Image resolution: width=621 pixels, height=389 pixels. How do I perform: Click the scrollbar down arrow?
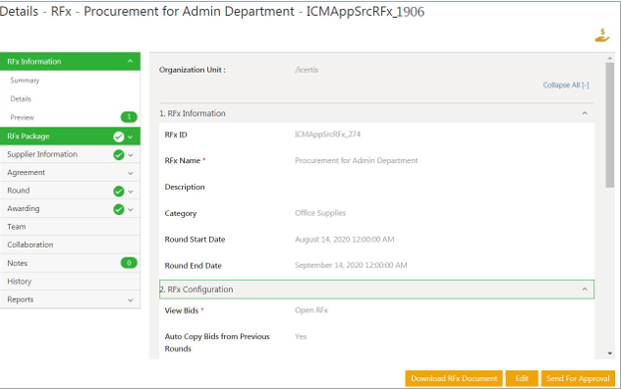[x=610, y=353]
